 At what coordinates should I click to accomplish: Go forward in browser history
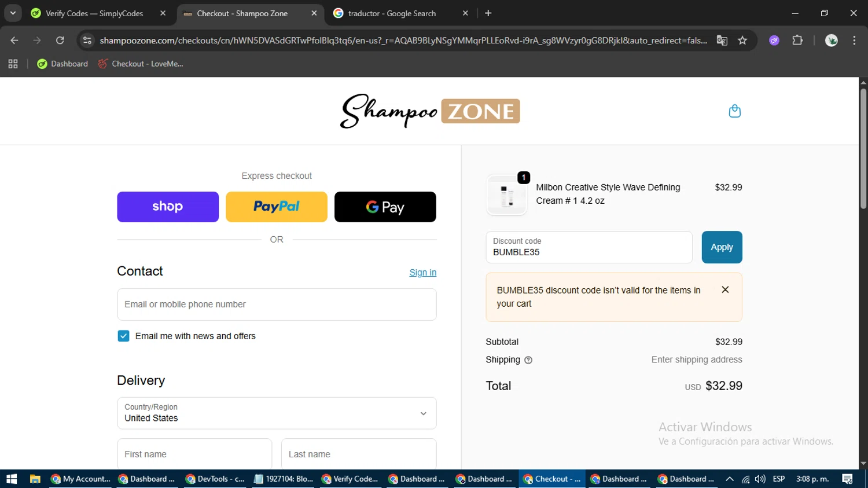click(37, 41)
